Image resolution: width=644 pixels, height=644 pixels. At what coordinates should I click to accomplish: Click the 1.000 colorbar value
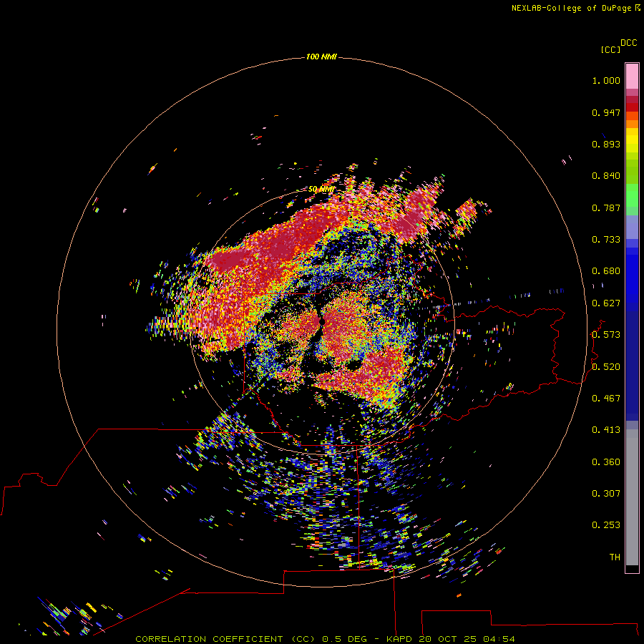(x=606, y=80)
